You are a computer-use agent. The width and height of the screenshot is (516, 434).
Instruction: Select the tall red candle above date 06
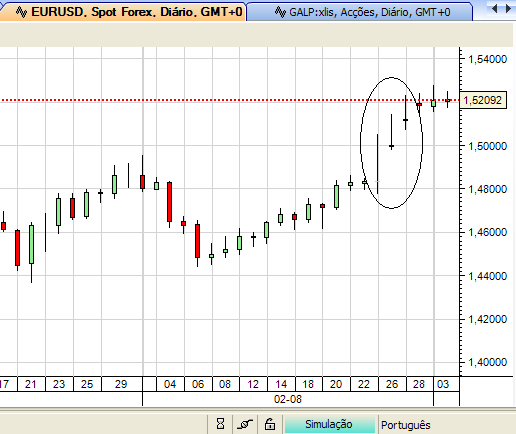[x=198, y=241]
